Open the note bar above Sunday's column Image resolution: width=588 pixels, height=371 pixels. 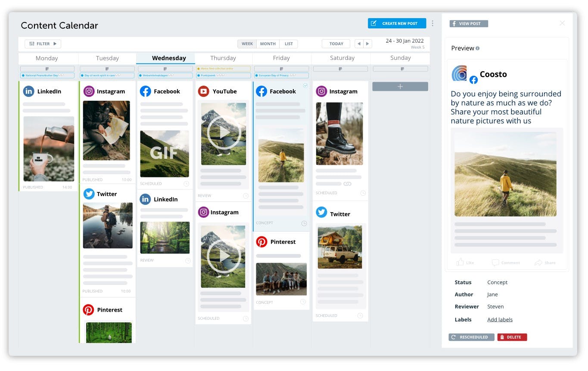click(400, 69)
